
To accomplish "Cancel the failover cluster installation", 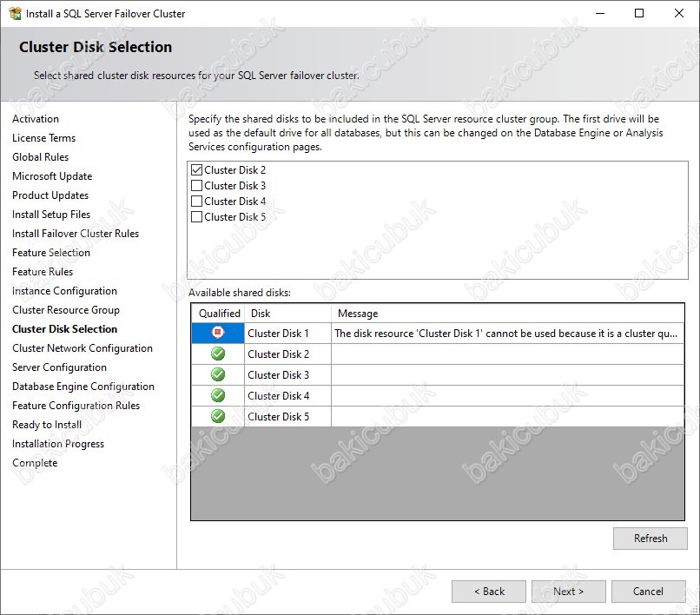I will coord(648,592).
